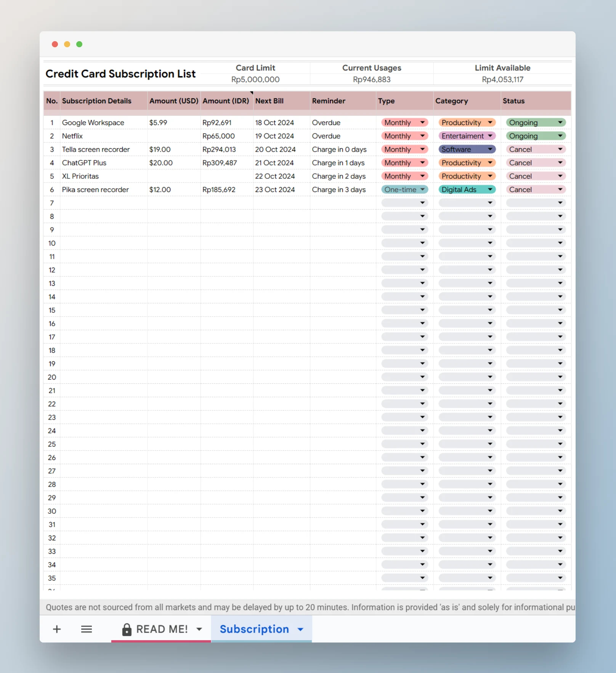Click the Current Usages value Rp946,883

click(x=372, y=79)
